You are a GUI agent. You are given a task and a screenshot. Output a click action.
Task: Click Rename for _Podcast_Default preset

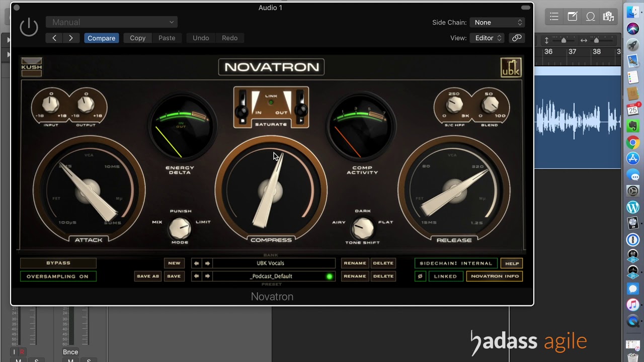355,276
